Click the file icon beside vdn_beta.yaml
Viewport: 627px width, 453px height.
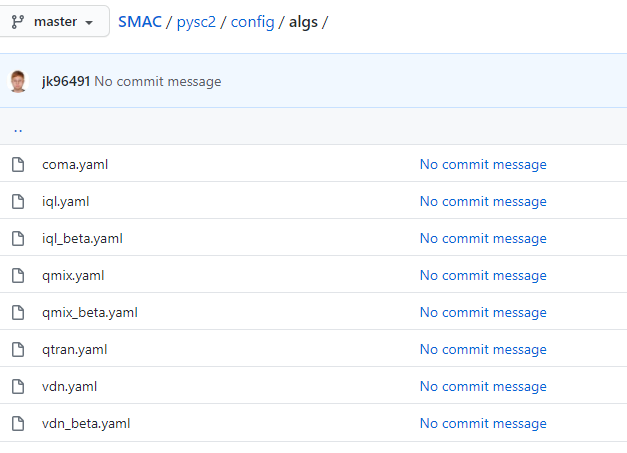pyautogui.click(x=17, y=423)
